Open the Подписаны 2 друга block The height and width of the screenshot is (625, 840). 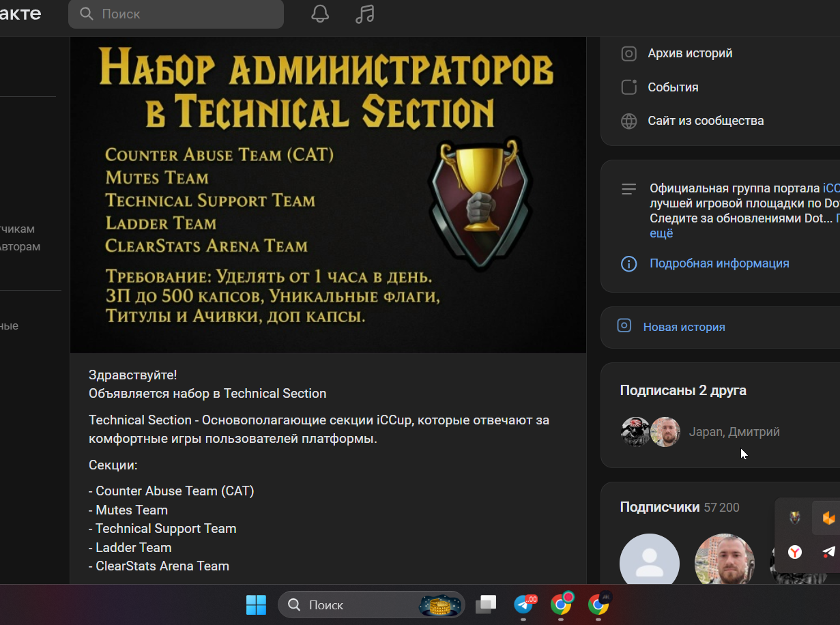point(683,390)
